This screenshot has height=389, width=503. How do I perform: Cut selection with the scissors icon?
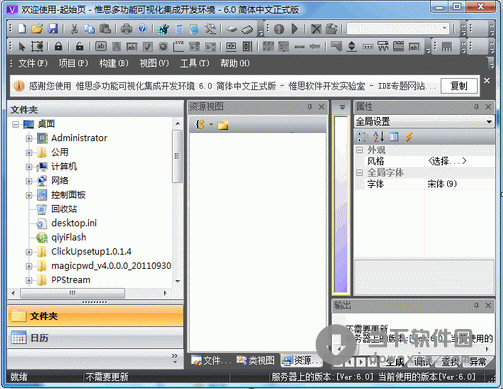point(74,29)
